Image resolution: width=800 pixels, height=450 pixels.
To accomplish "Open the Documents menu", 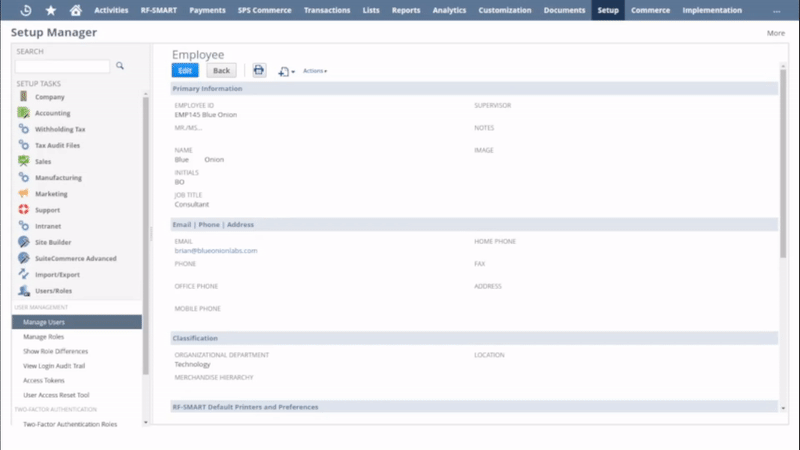I will [x=564, y=10].
